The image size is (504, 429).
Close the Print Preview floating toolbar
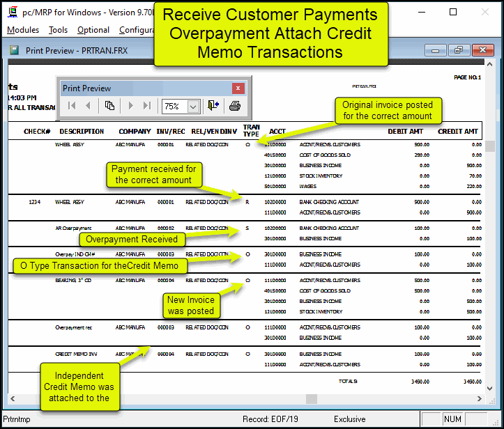238,88
